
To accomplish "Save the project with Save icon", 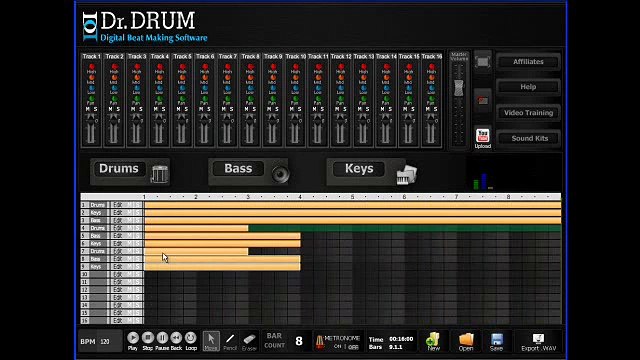I will [496, 341].
